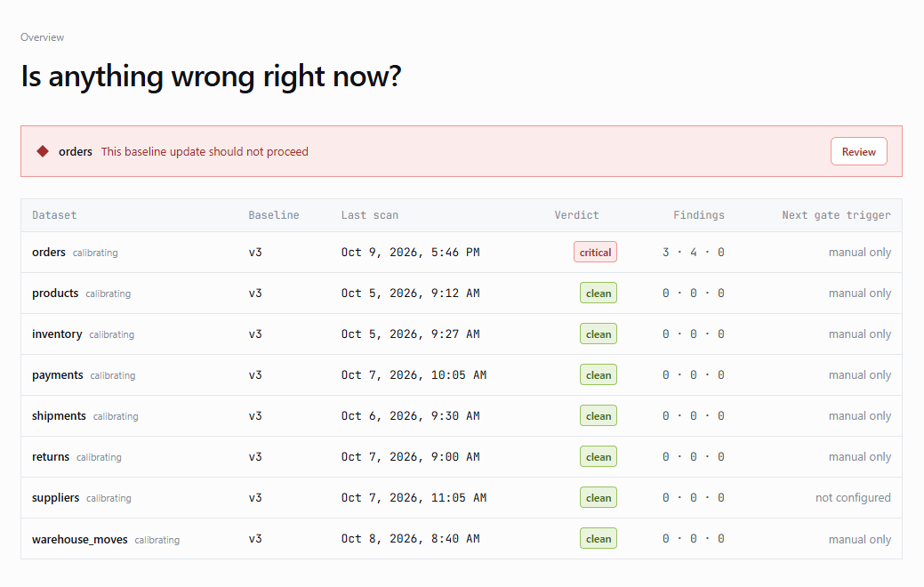Click the clean badge for inventory

[x=599, y=334]
